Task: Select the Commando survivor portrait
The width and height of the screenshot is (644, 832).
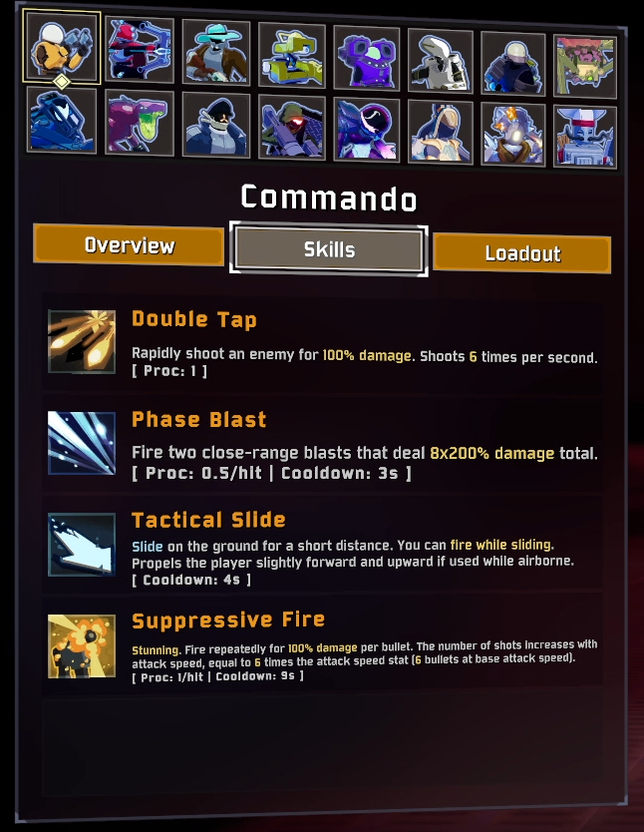Action: 62,46
